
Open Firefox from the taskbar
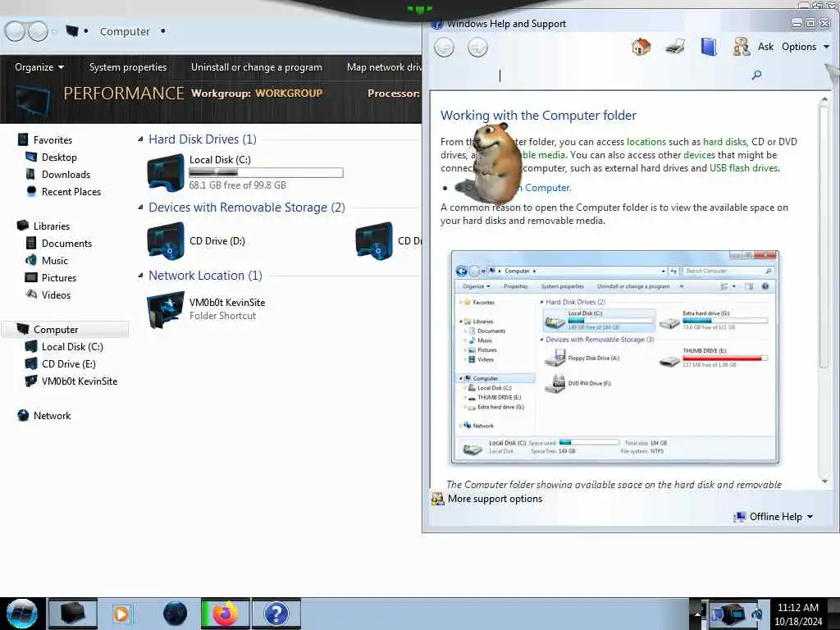click(225, 614)
